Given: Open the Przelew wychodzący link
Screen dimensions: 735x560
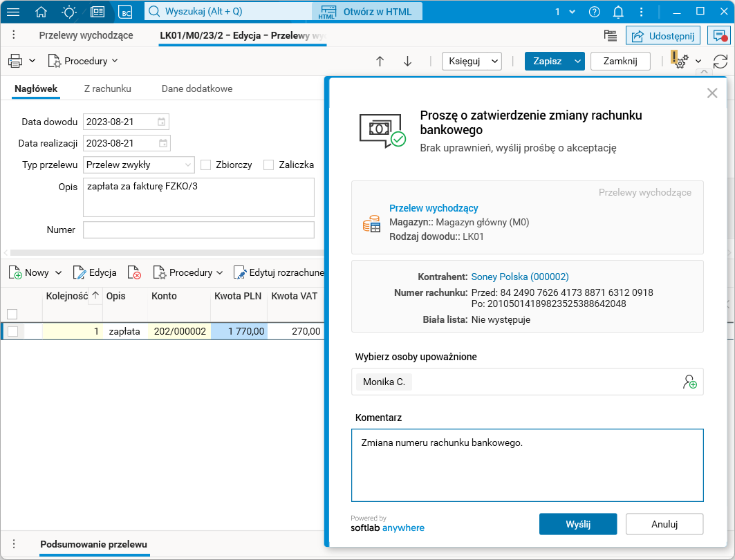Looking at the screenshot, I should pos(434,208).
